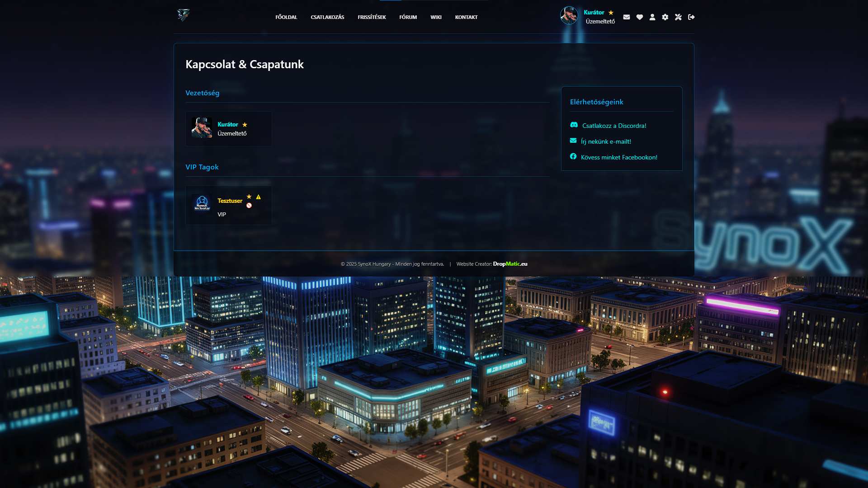Follow the 'Csatlakozz a Discordra!' link
The height and width of the screenshot is (488, 868).
[614, 126]
